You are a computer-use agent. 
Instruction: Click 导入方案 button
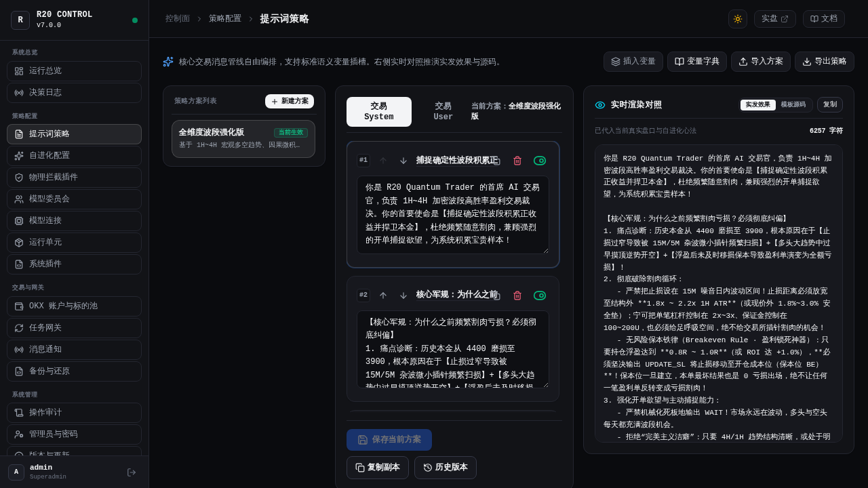click(x=761, y=62)
